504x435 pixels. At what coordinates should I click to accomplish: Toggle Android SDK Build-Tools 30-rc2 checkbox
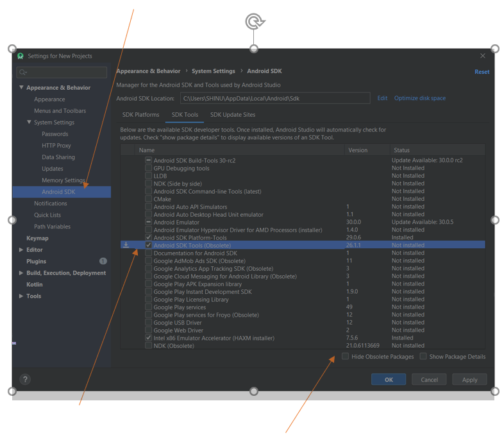tap(149, 160)
